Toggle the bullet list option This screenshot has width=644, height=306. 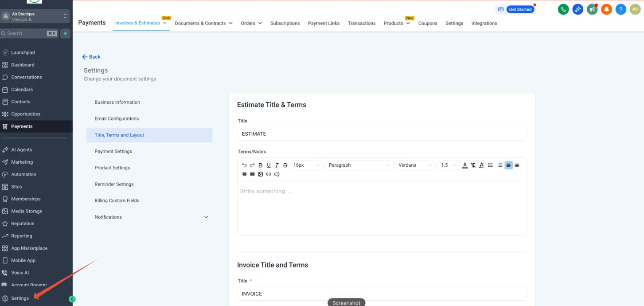click(490, 165)
